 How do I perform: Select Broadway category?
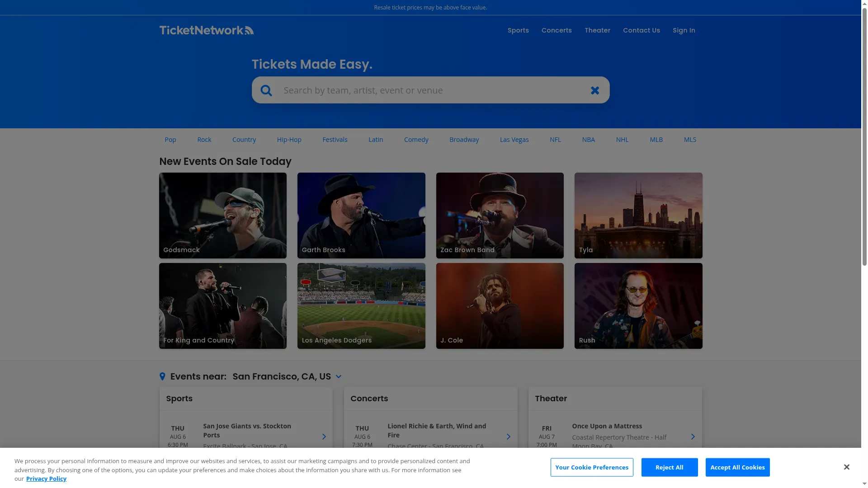pyautogui.click(x=464, y=140)
